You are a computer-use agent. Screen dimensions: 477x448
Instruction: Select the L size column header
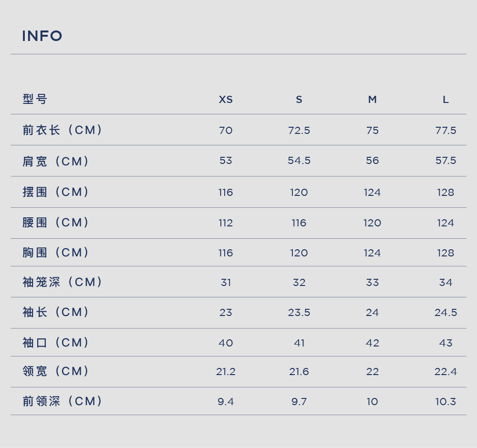[446, 100]
